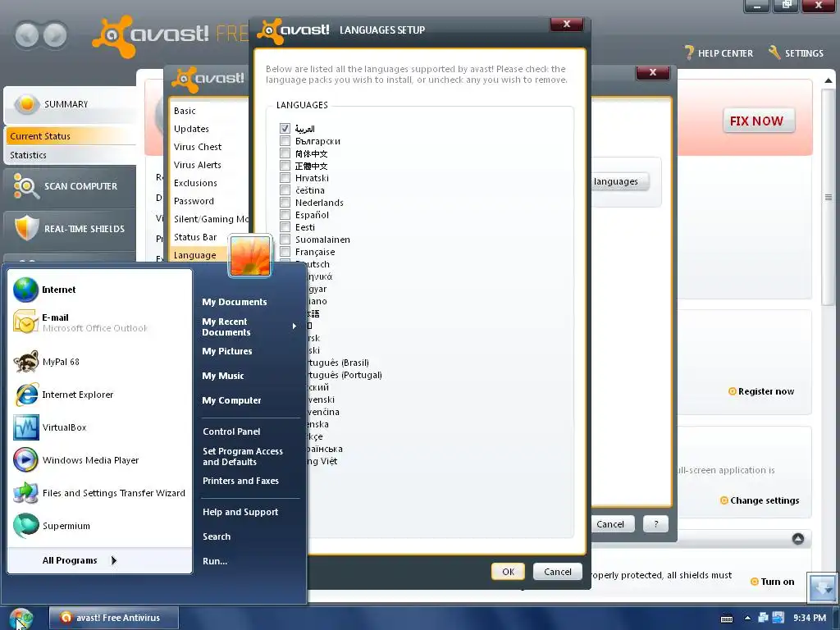
Task: Click the Settings wrench icon
Action: (x=774, y=52)
